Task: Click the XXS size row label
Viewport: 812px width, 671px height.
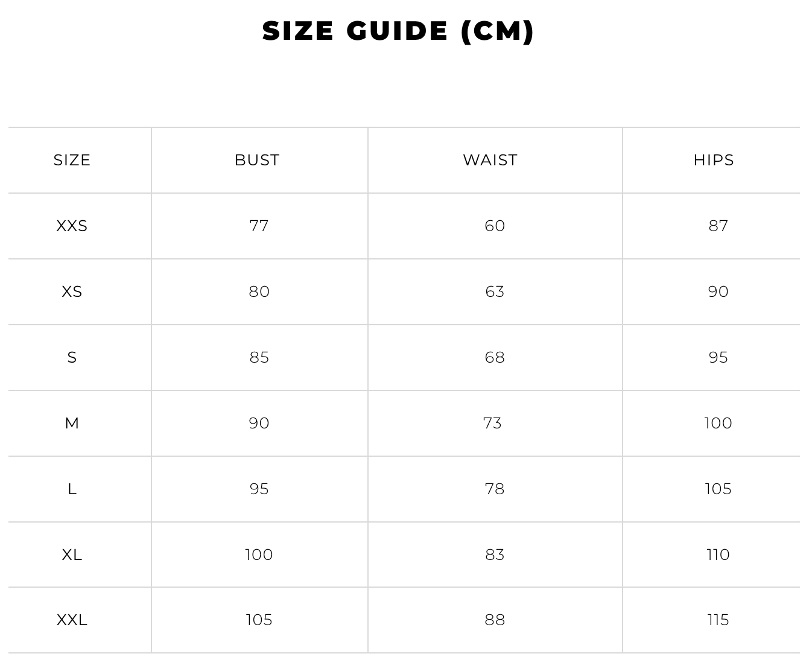Action: coord(72,226)
